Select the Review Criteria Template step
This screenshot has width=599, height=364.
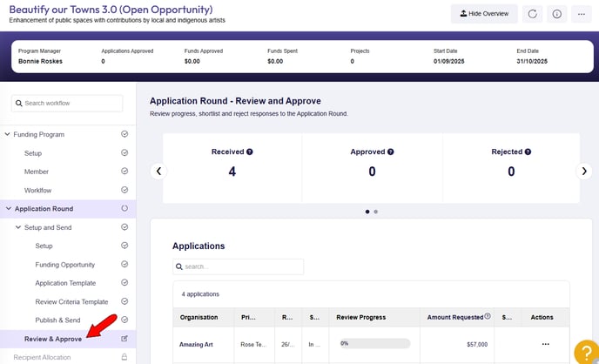[71, 302]
